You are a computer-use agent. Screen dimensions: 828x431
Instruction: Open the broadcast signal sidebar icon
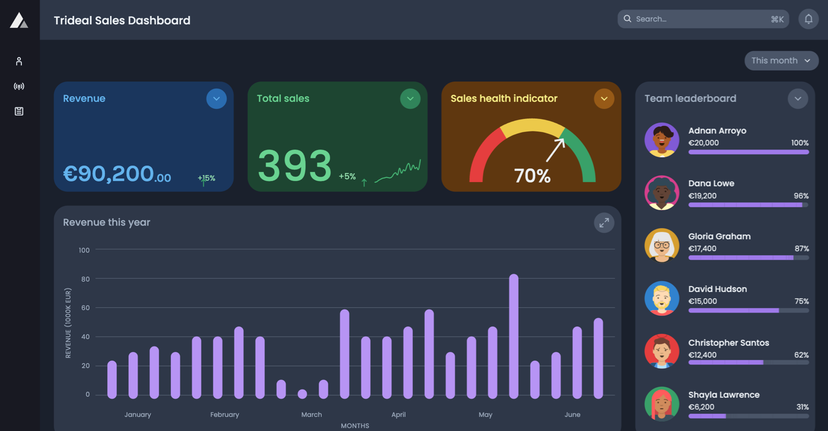[x=19, y=86]
